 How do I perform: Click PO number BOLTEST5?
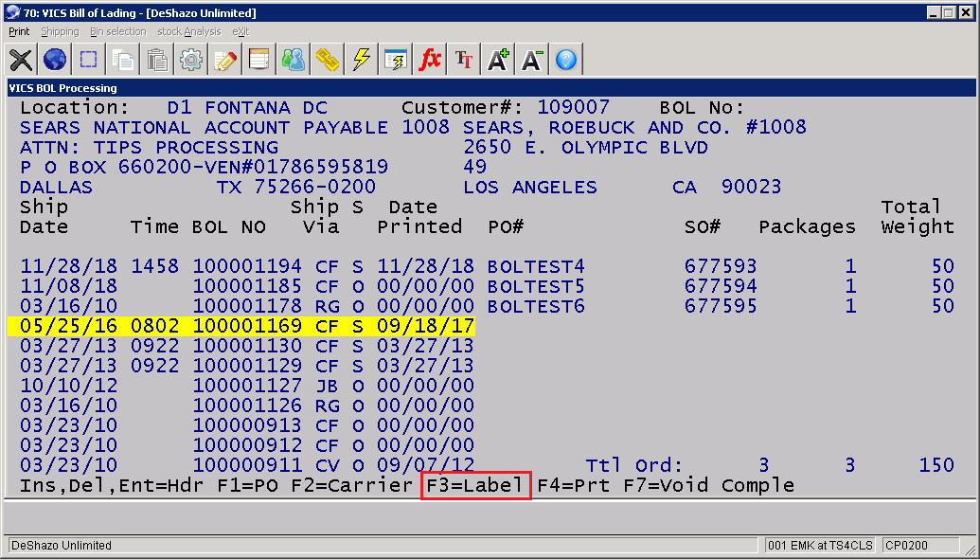coord(536,287)
